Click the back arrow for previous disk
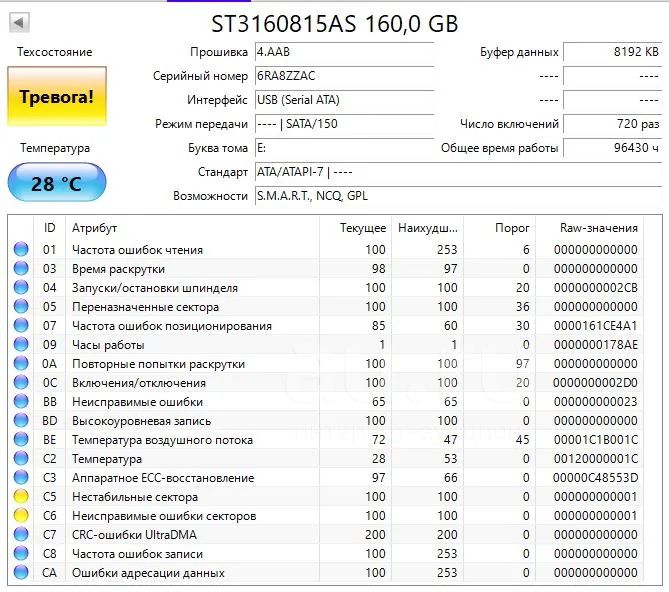The height and width of the screenshot is (592, 669). (x=19, y=23)
